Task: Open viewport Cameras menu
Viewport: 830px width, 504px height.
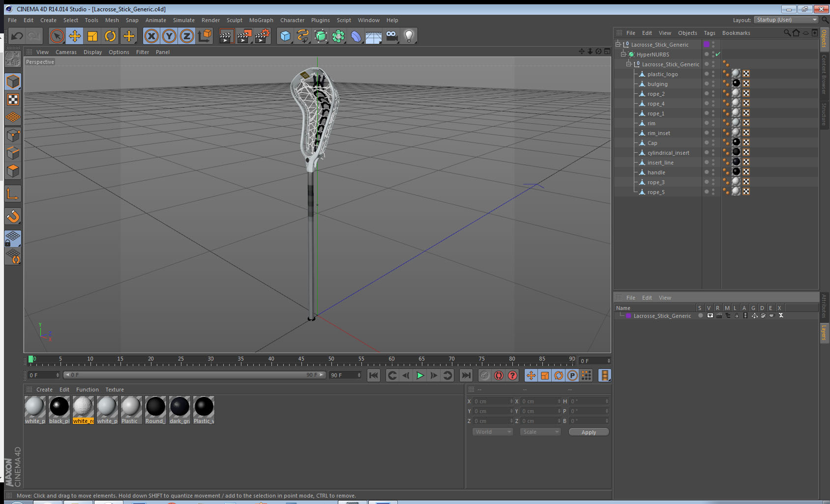Action: click(66, 52)
